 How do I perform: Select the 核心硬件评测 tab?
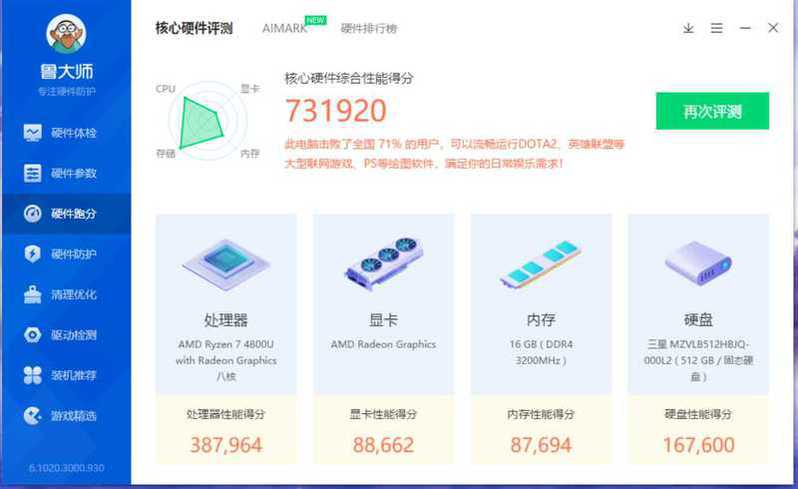tap(194, 28)
